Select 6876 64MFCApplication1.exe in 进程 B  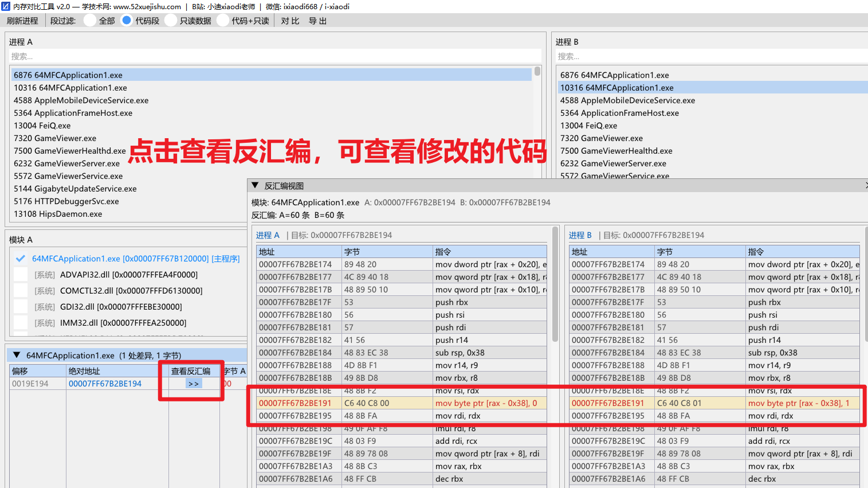pos(713,75)
